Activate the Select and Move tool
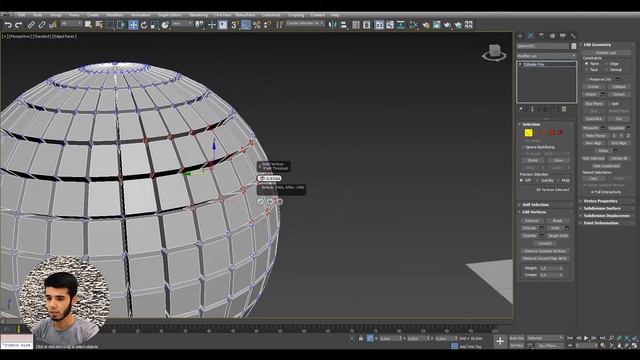 [x=133, y=25]
